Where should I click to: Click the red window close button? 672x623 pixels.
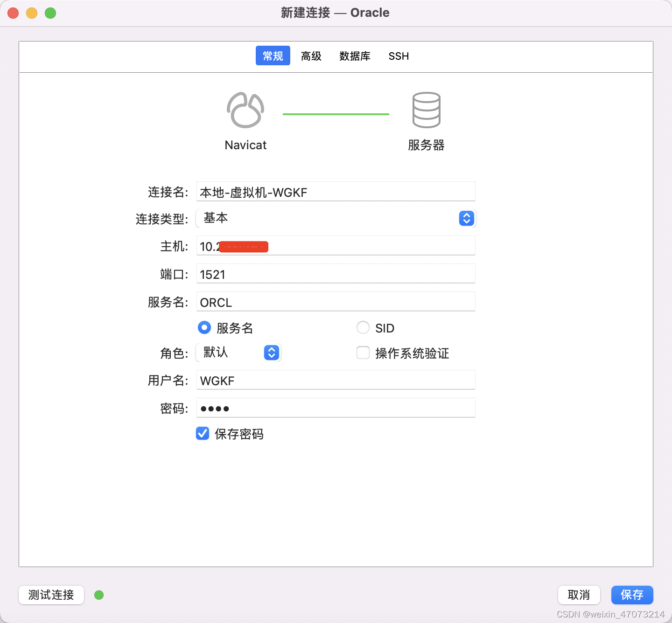pos(13,13)
